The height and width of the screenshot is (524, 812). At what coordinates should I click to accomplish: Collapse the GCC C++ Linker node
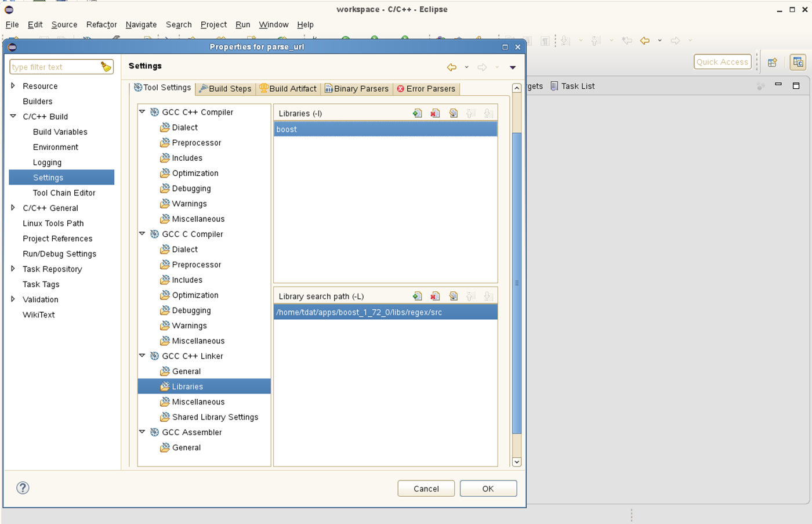tap(142, 356)
